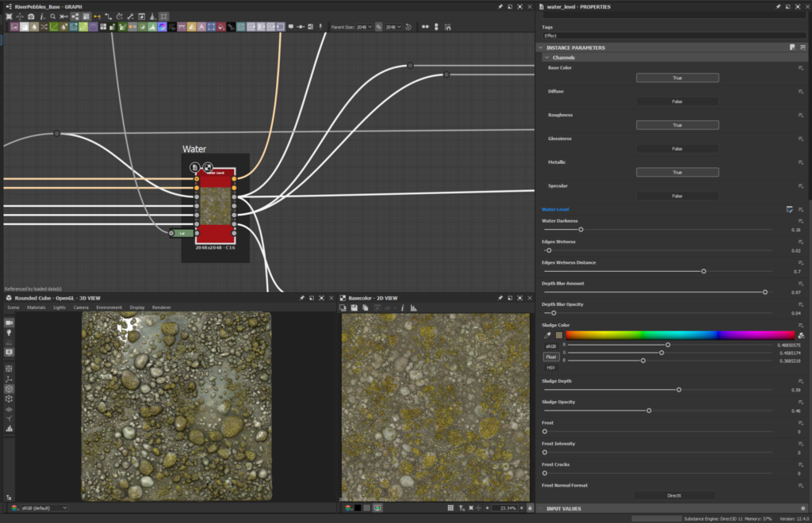Open the Parent Size 2048 dropdown
812x523 pixels.
[362, 26]
